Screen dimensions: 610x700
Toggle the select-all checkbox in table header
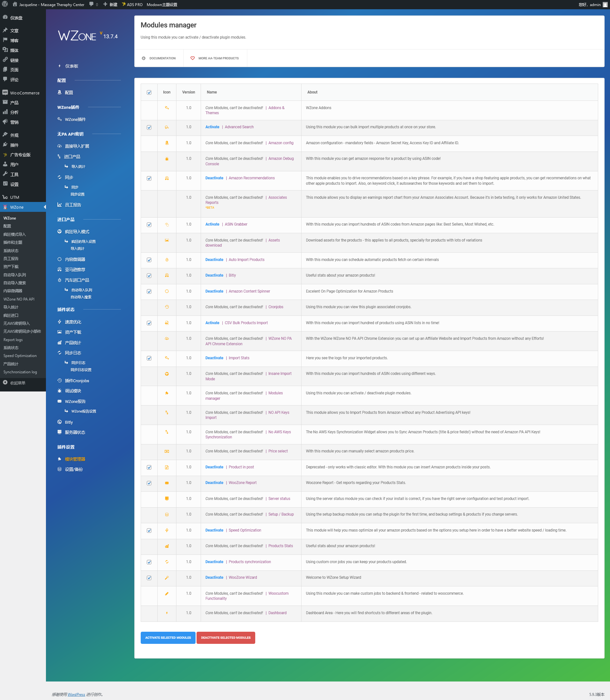point(149,92)
